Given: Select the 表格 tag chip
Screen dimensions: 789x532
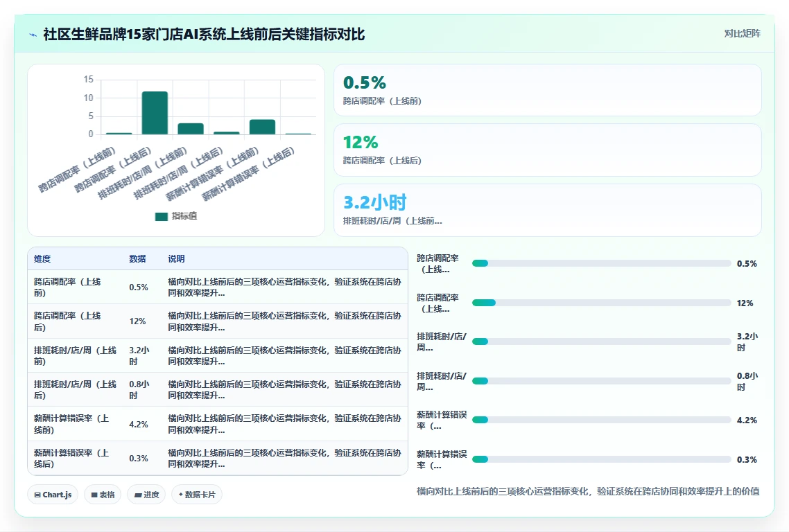Looking at the screenshot, I should coord(103,495).
